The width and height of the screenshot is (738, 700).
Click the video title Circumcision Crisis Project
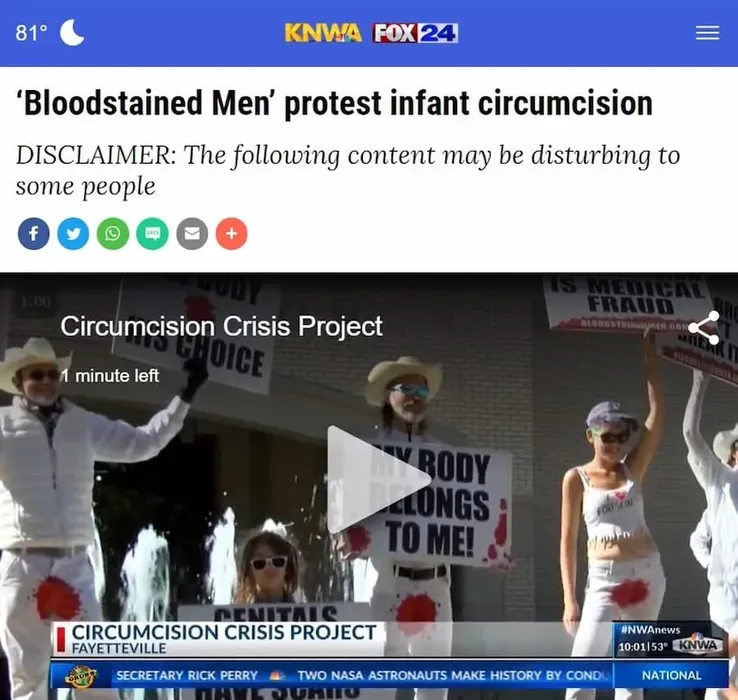(221, 326)
